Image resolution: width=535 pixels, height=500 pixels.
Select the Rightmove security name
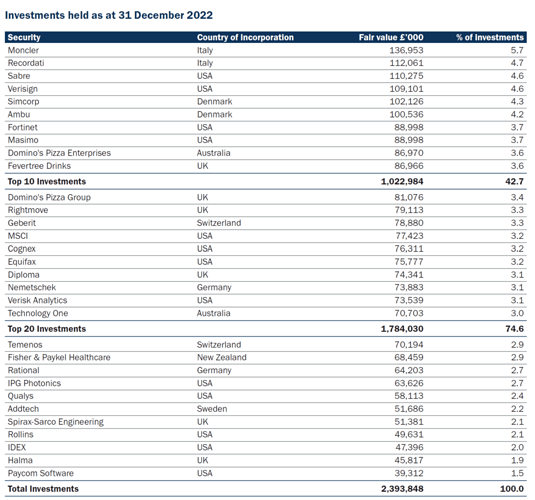[28, 210]
